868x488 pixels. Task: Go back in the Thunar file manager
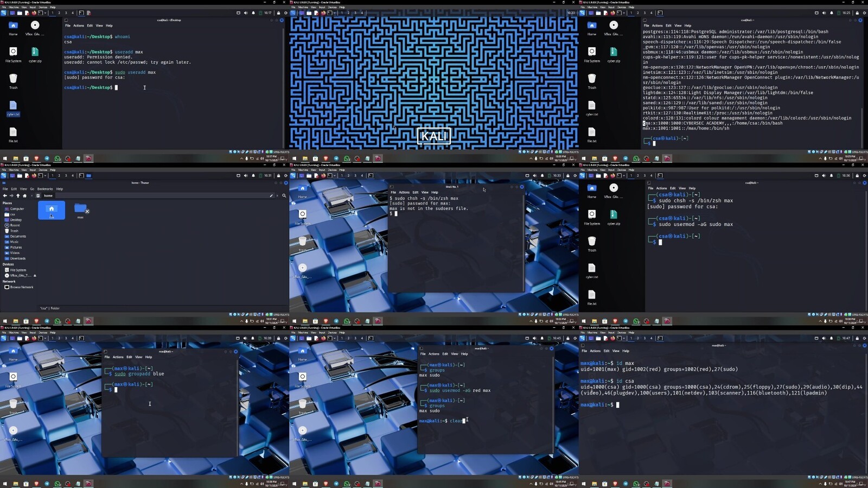[x=5, y=195]
